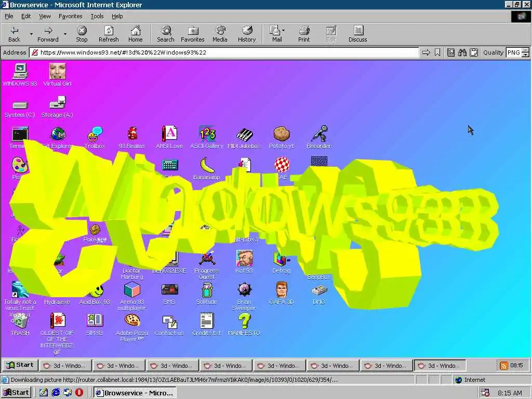This screenshot has width=532, height=399.
Task: Open the Quality PNG dropdown
Action: [x=517, y=52]
